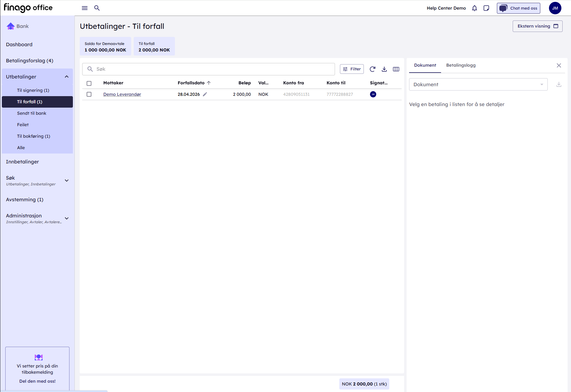571x392 pixels.
Task: Open the notes icon beside the bell
Action: [x=486, y=8]
